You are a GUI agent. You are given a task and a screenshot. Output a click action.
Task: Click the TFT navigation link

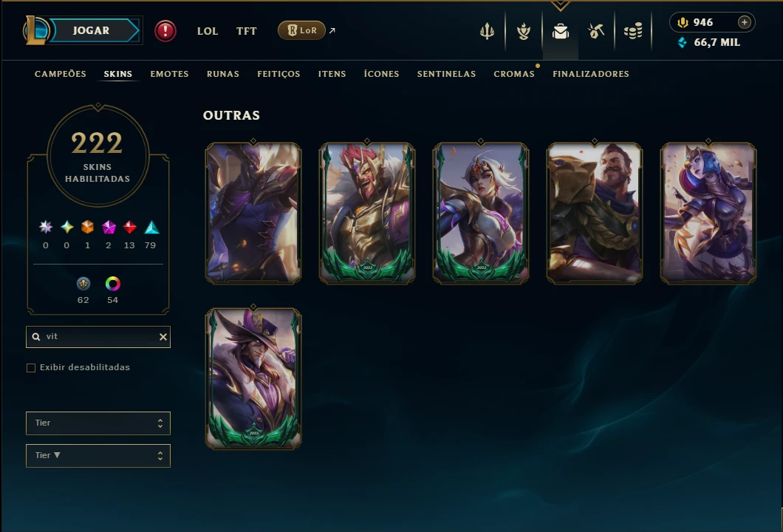point(246,31)
